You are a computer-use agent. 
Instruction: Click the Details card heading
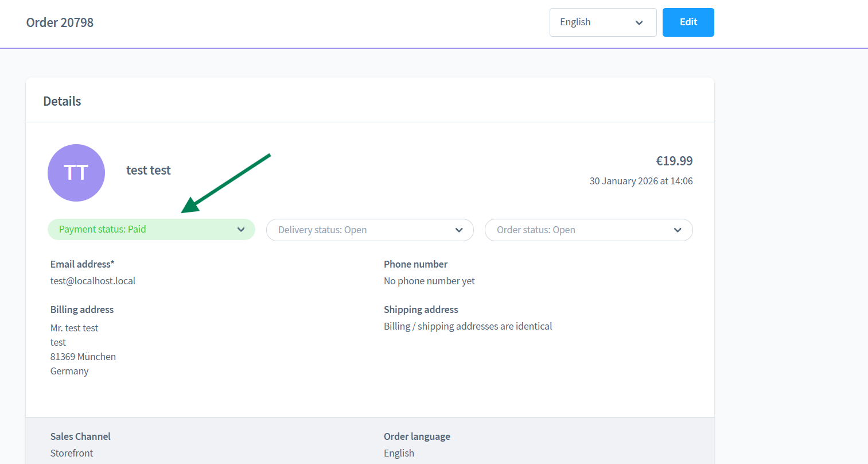coord(62,101)
